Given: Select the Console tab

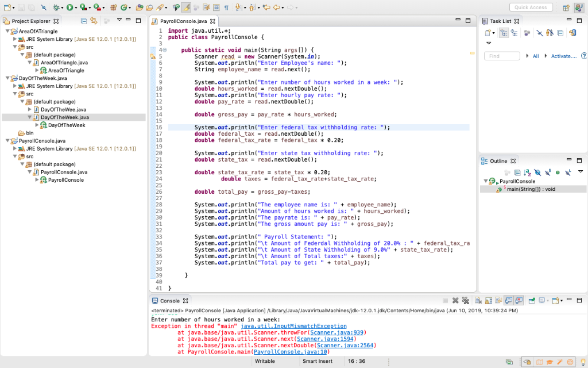Looking at the screenshot, I should pyautogui.click(x=169, y=301).
